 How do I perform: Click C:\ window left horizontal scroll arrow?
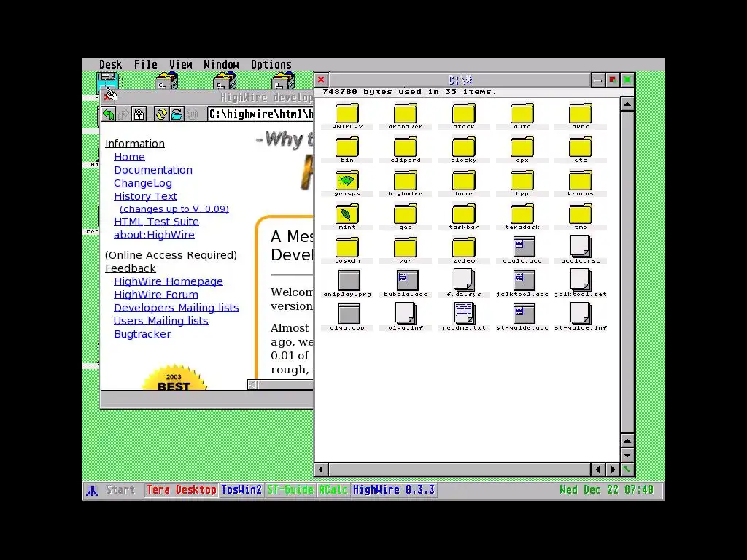321,470
